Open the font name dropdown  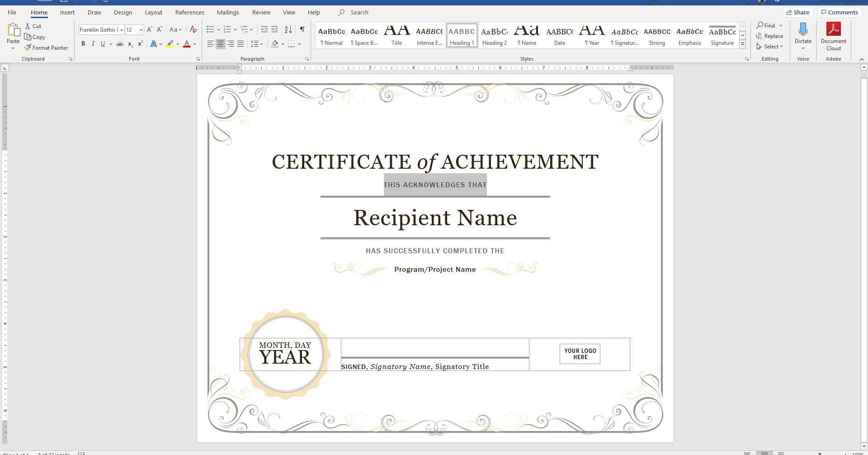pos(122,30)
